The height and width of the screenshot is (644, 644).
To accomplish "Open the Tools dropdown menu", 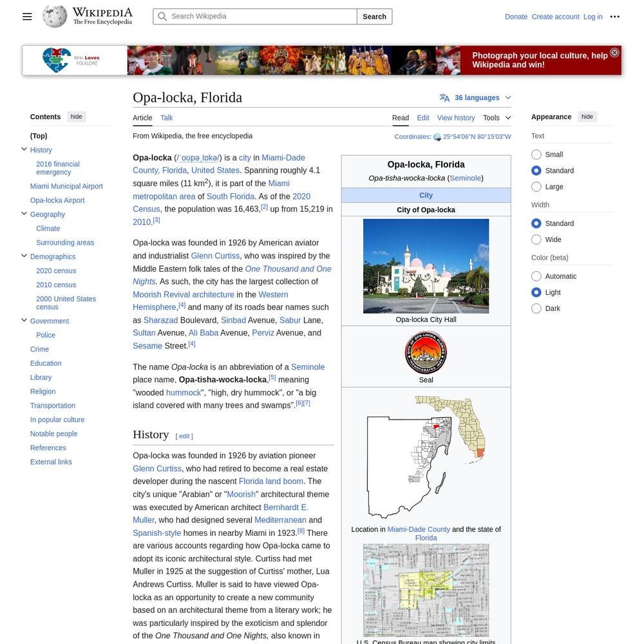I will click(497, 118).
